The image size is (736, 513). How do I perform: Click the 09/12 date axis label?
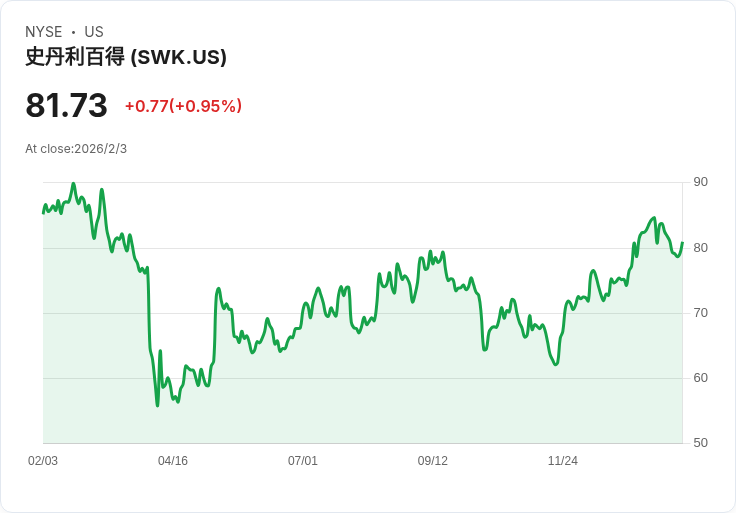click(x=433, y=461)
